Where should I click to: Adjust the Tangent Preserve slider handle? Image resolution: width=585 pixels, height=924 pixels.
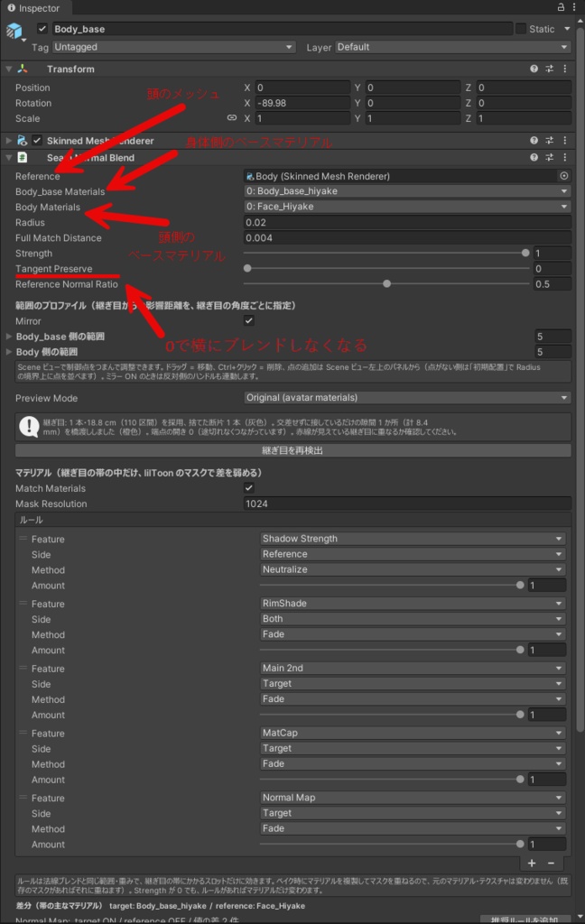tap(247, 268)
